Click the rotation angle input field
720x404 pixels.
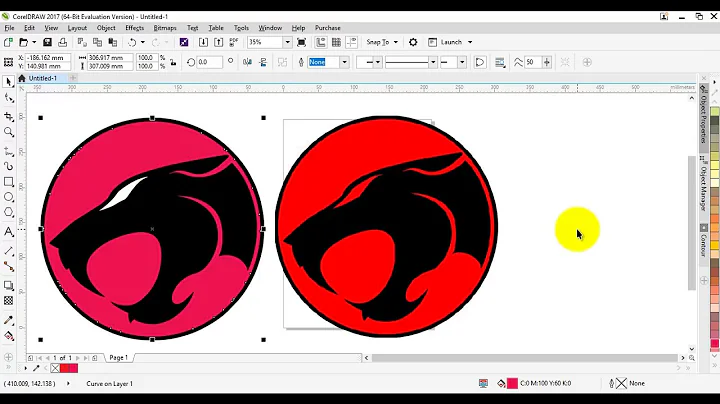coord(209,62)
